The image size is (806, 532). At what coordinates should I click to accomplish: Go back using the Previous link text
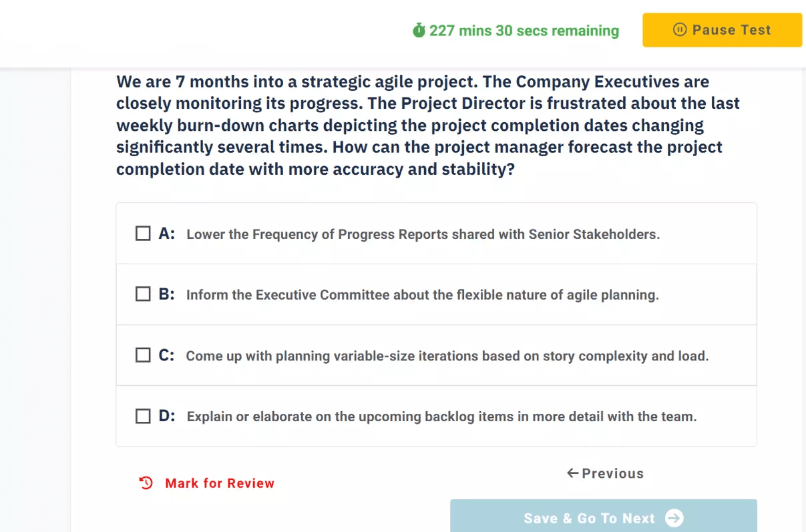(x=612, y=473)
